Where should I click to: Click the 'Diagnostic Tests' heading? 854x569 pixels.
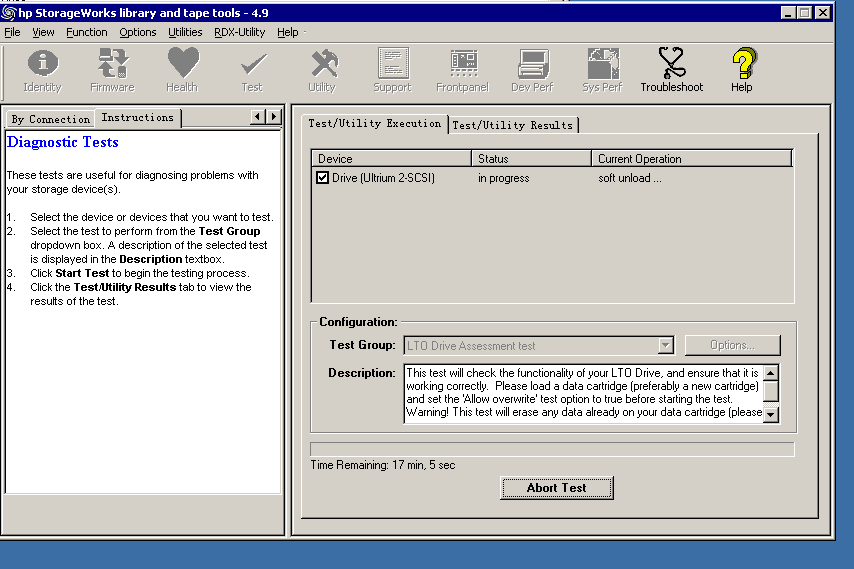click(63, 142)
